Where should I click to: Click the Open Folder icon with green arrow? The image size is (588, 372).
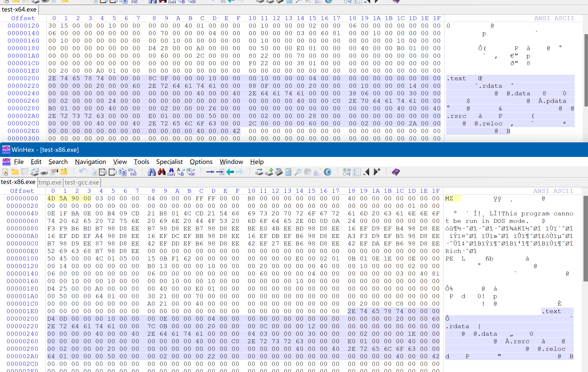pyautogui.click(x=64, y=172)
